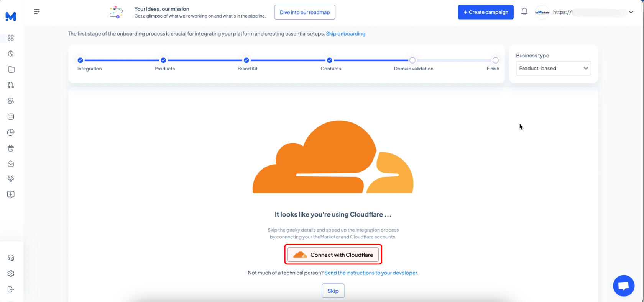Click the roadmap illustration icon
Viewport: 644px width, 302px height.
pyautogui.click(x=116, y=12)
